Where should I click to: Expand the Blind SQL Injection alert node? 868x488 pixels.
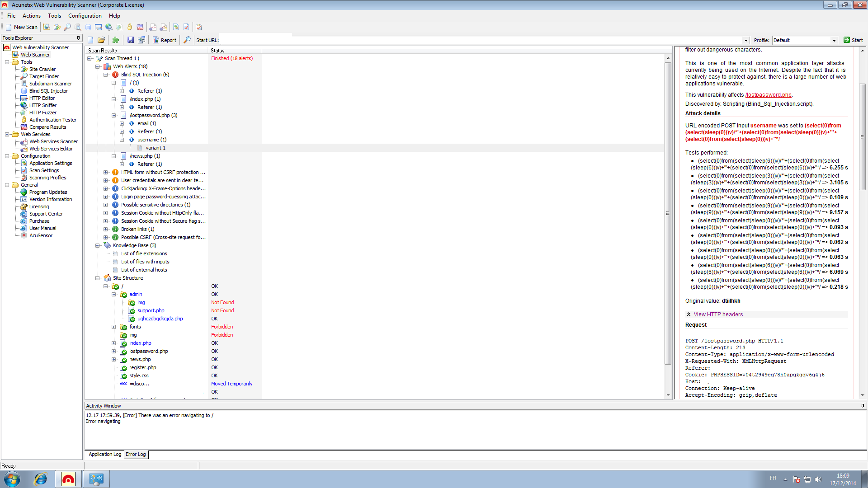pyautogui.click(x=107, y=75)
